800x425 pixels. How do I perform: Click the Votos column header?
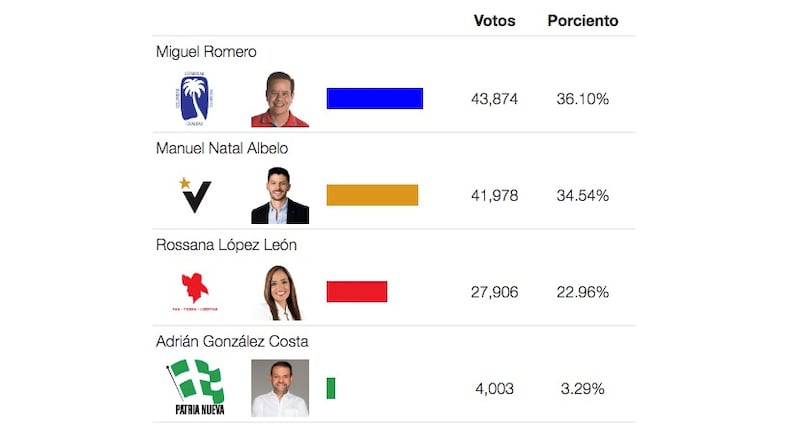pyautogui.click(x=494, y=20)
